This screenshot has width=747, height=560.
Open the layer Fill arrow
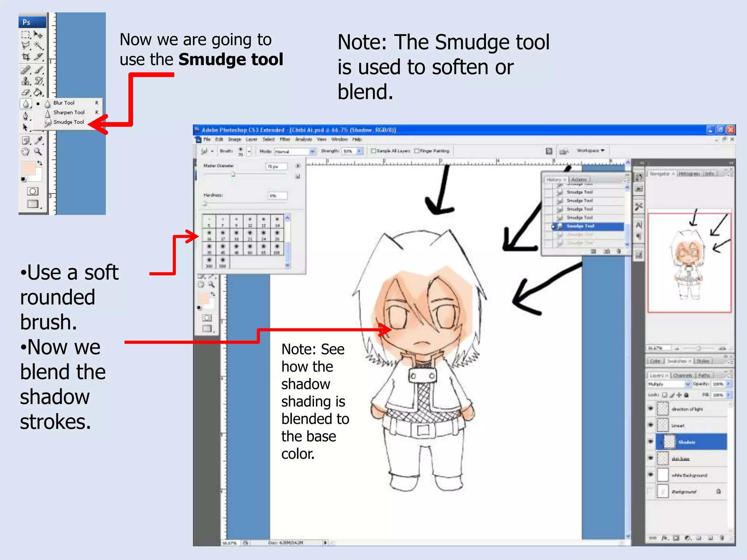(x=728, y=395)
